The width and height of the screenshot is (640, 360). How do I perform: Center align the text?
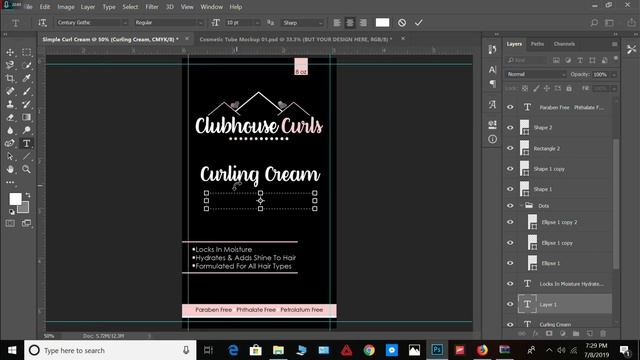point(350,23)
